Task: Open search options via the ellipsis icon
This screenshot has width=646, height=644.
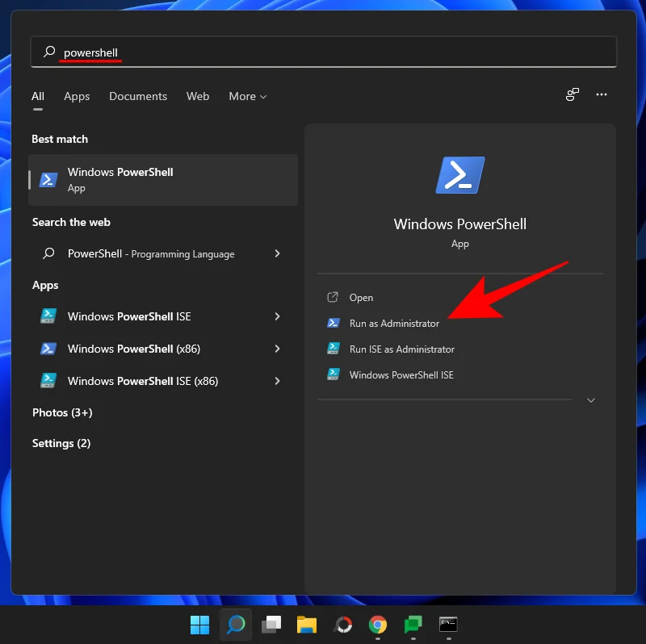Action: (602, 94)
